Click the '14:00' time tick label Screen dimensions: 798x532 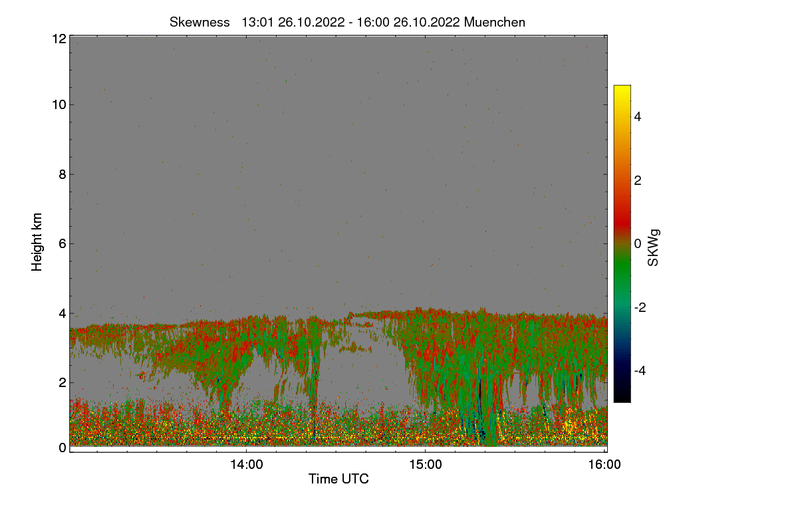click(x=246, y=465)
